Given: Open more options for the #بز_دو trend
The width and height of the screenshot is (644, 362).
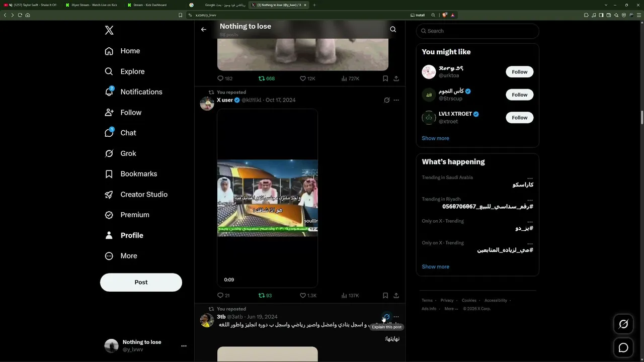Looking at the screenshot, I should coord(530,221).
